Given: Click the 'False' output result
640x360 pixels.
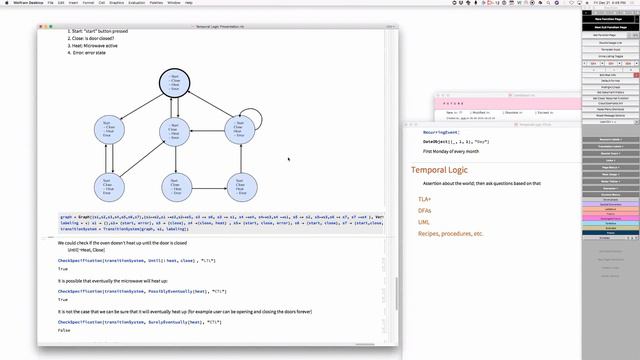Looking at the screenshot, I should coord(64,331).
